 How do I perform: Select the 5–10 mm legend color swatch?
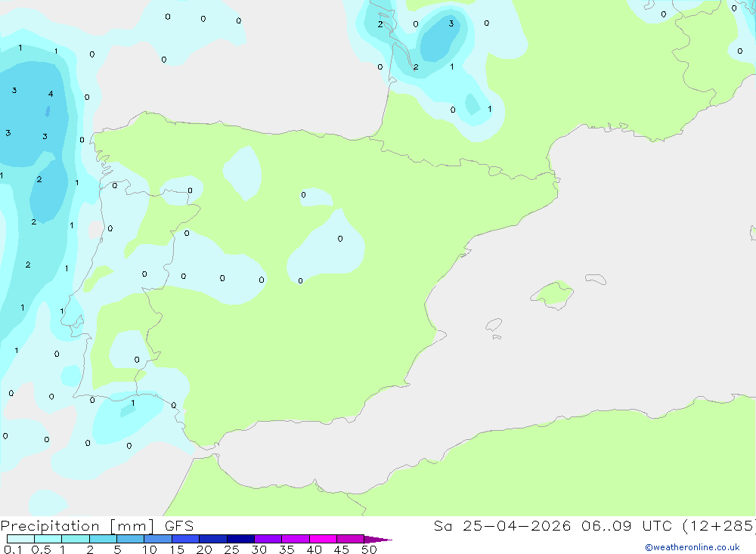click(131, 539)
